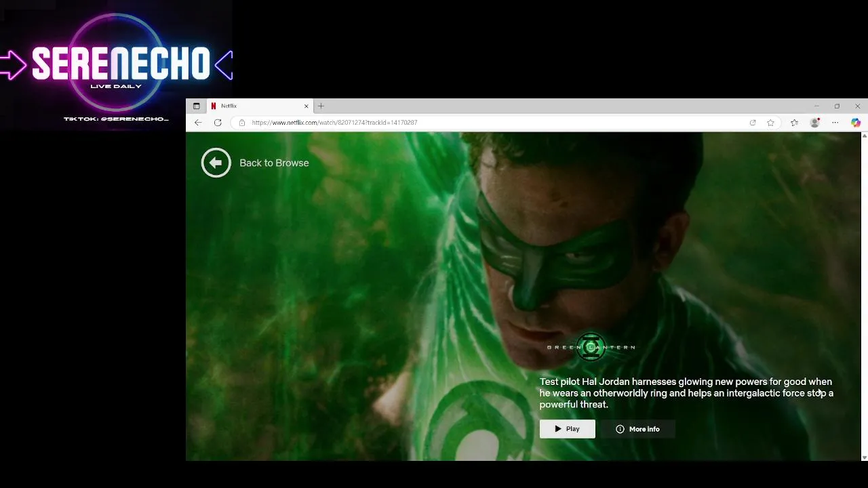Minimize the browser window
This screenshot has height=488, width=868.
click(x=816, y=106)
